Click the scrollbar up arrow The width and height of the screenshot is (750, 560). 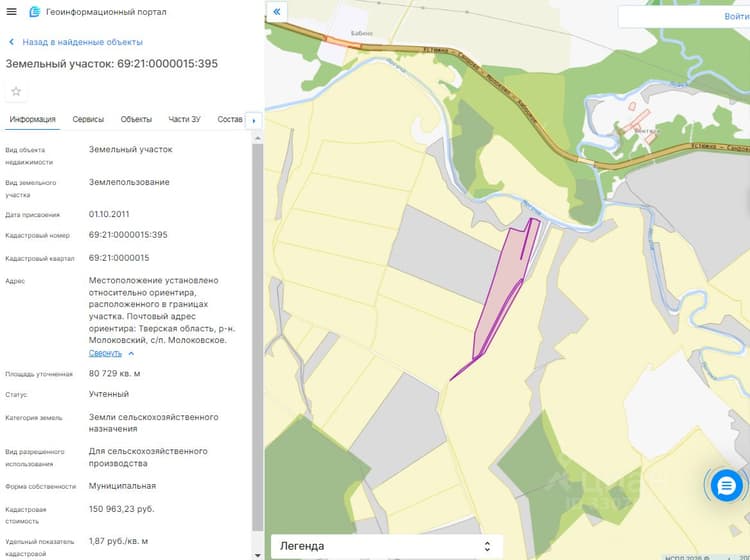click(258, 138)
